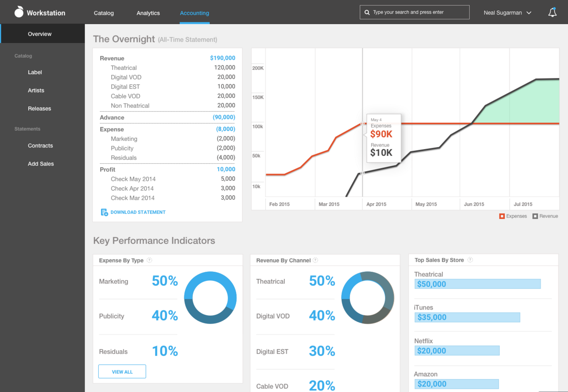Click the Download Statement link
568x392 pixels.
coord(138,212)
